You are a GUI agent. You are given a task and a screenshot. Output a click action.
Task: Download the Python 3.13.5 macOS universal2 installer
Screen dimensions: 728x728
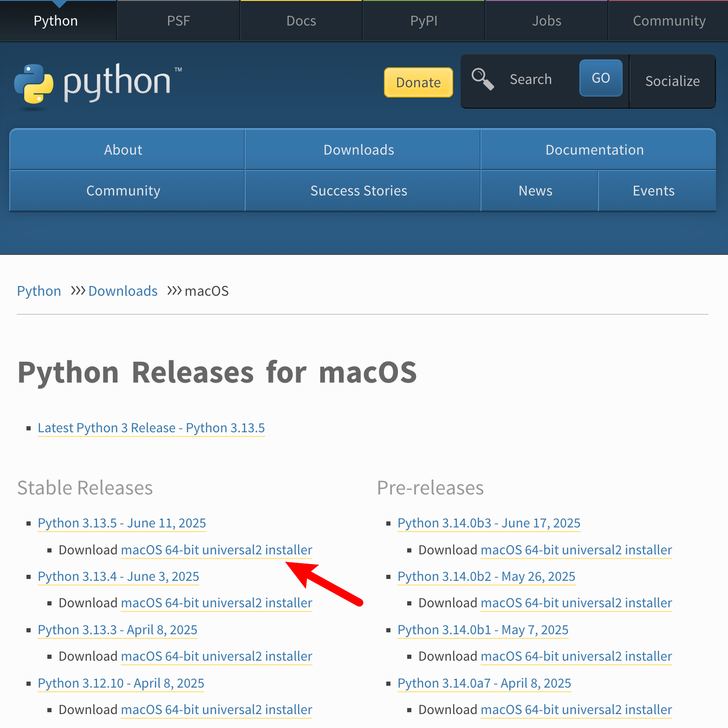click(x=217, y=550)
